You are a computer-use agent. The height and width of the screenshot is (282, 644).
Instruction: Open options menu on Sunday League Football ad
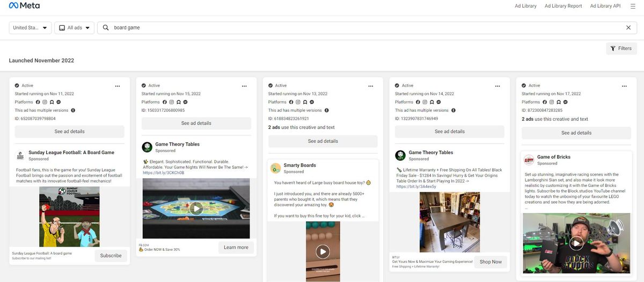(118, 85)
